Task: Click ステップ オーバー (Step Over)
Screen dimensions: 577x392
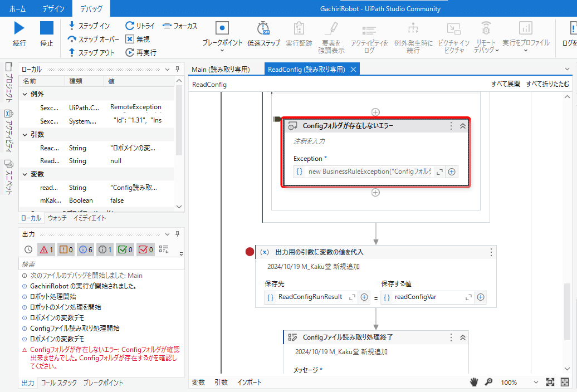Action: click(94, 39)
